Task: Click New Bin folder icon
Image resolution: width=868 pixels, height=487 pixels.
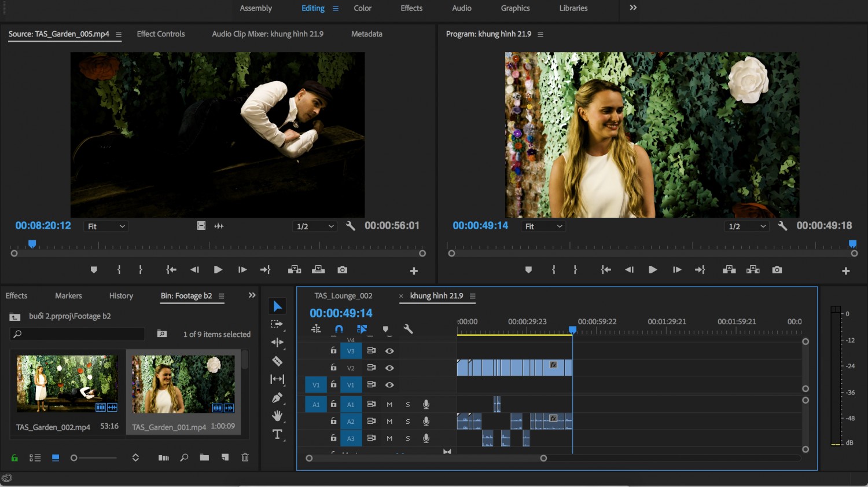Action: (x=204, y=457)
